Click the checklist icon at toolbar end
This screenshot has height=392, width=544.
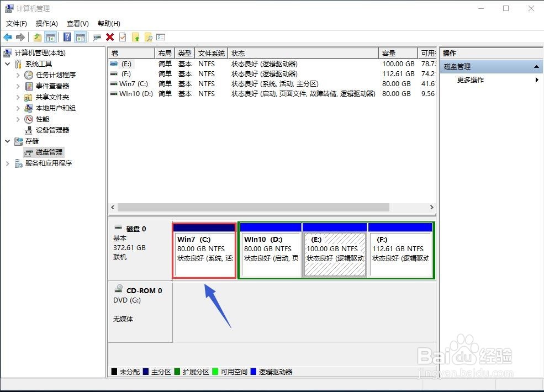[x=161, y=37]
